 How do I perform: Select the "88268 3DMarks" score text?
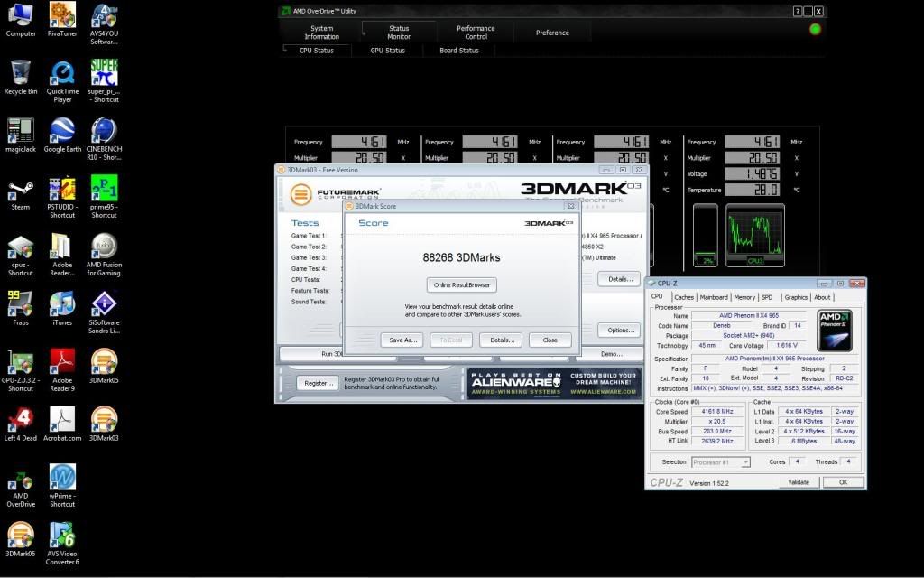coord(461,257)
